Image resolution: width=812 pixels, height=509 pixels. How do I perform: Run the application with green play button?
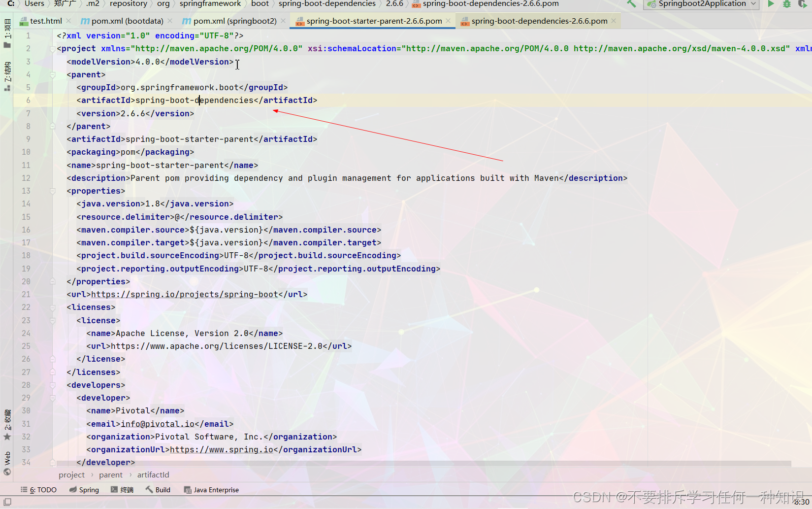pos(771,4)
